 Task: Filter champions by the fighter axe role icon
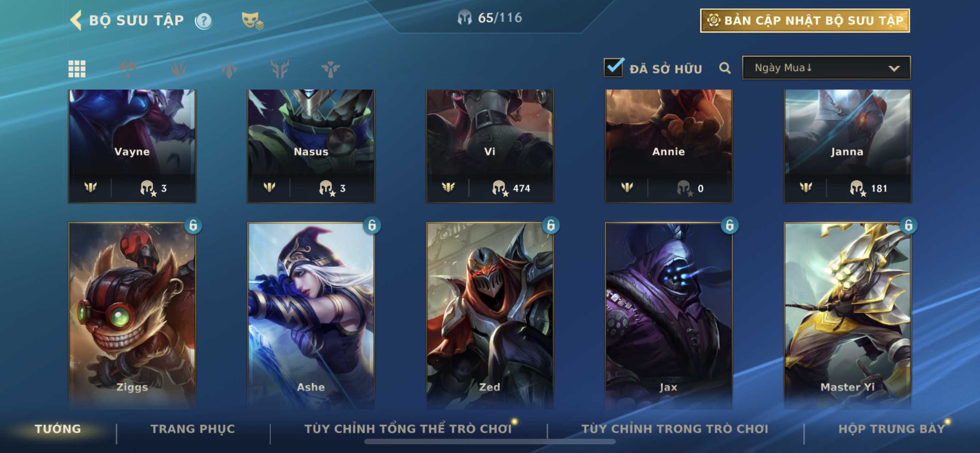(x=128, y=69)
